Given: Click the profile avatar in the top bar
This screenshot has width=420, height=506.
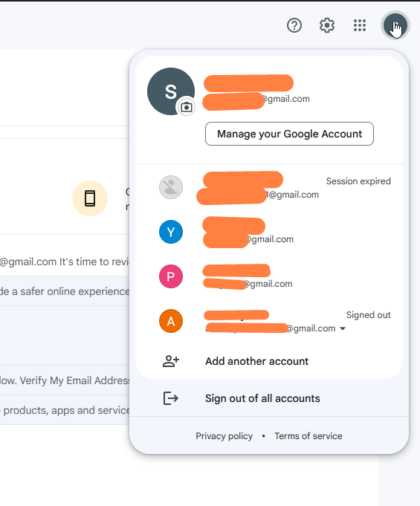Looking at the screenshot, I should tap(395, 25).
